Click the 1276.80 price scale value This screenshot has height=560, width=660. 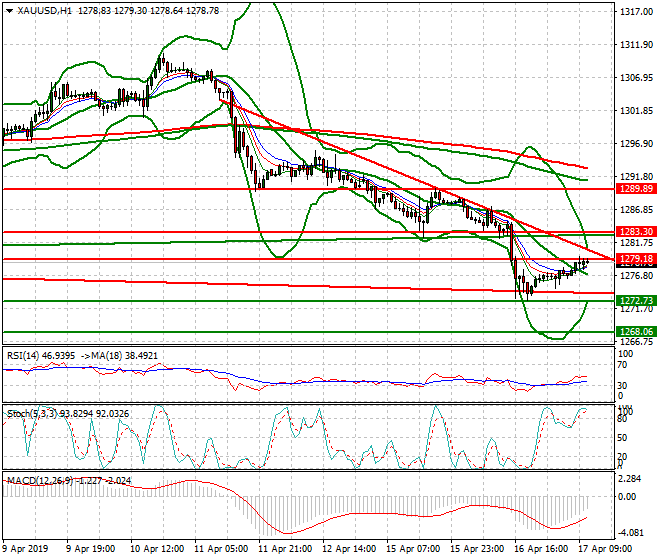637,275
